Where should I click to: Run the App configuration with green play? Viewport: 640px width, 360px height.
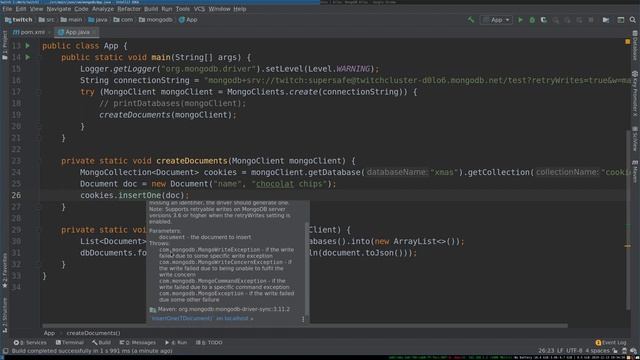click(520, 20)
